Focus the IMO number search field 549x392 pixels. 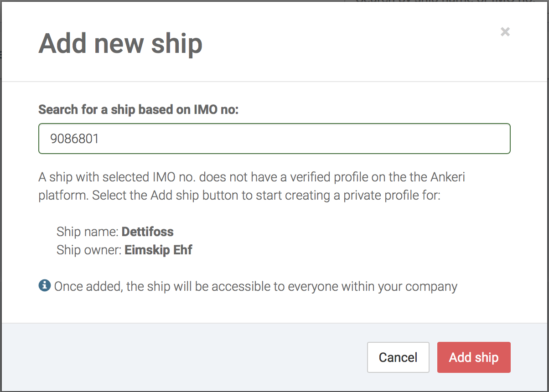tap(274, 139)
